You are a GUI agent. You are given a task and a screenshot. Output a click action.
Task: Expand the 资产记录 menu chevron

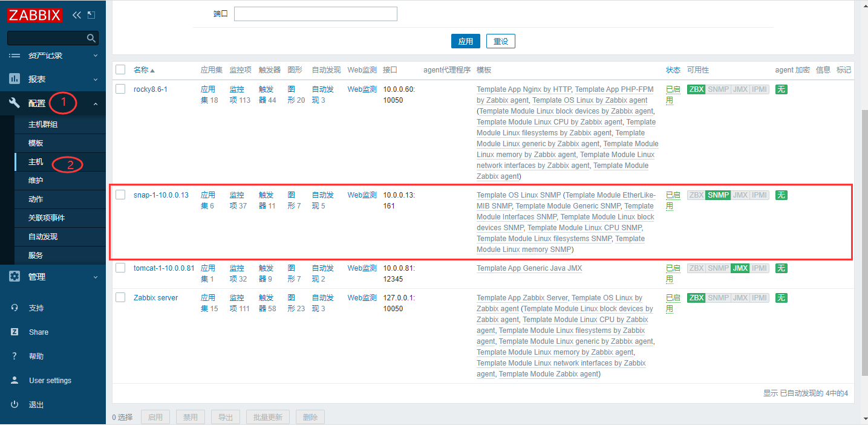coord(95,55)
